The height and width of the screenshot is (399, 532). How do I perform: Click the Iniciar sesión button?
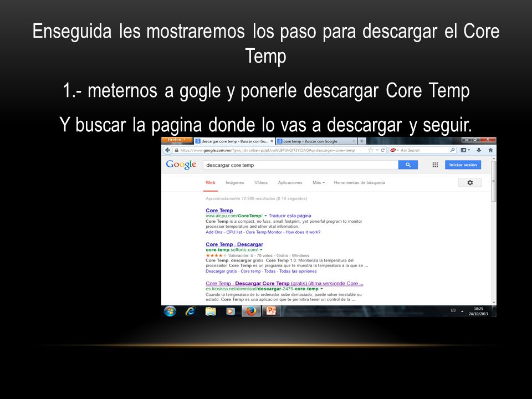click(x=463, y=165)
